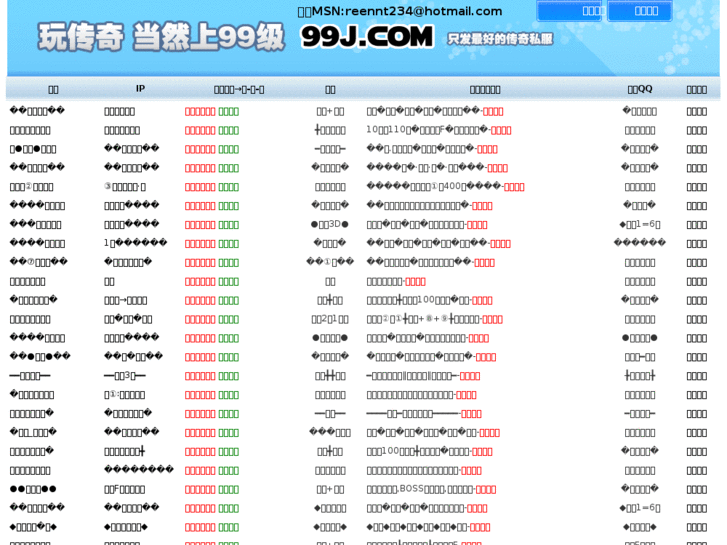The image size is (727, 545).
Task: Click the red link in the 3D row
Action: [x=200, y=224]
